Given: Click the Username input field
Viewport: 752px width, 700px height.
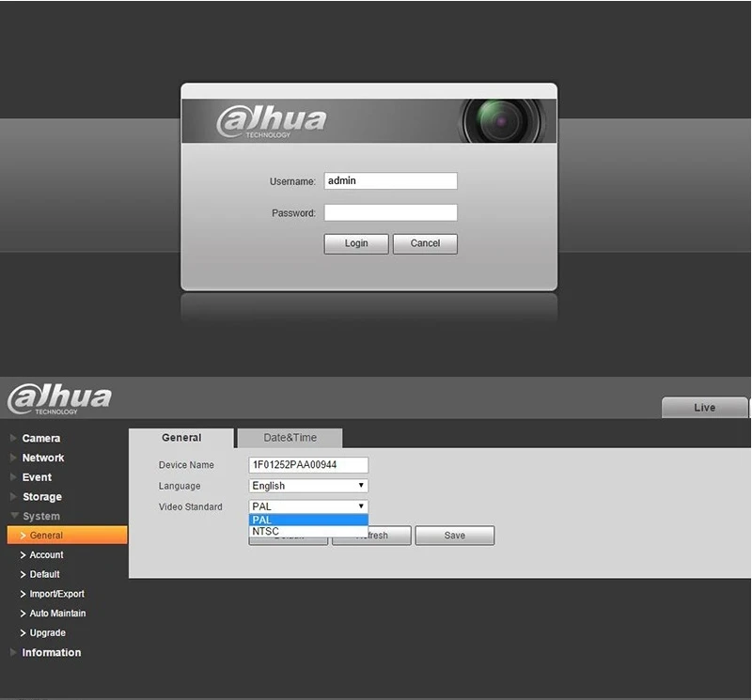Looking at the screenshot, I should (x=390, y=180).
